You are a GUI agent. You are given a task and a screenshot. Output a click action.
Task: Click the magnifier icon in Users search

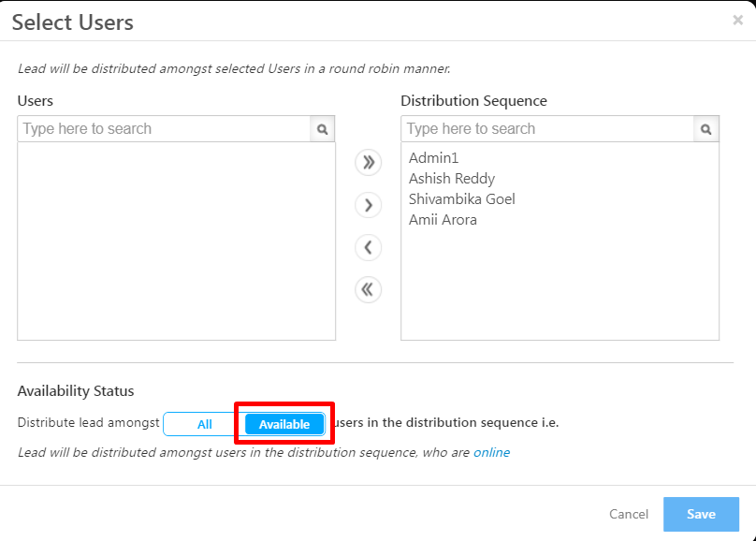322,129
